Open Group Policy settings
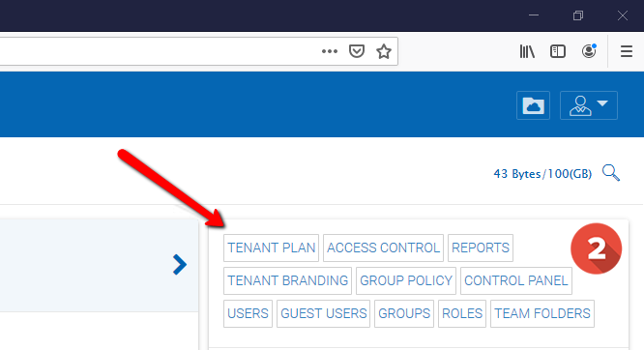Image resolution: width=644 pixels, height=350 pixels. 406,280
